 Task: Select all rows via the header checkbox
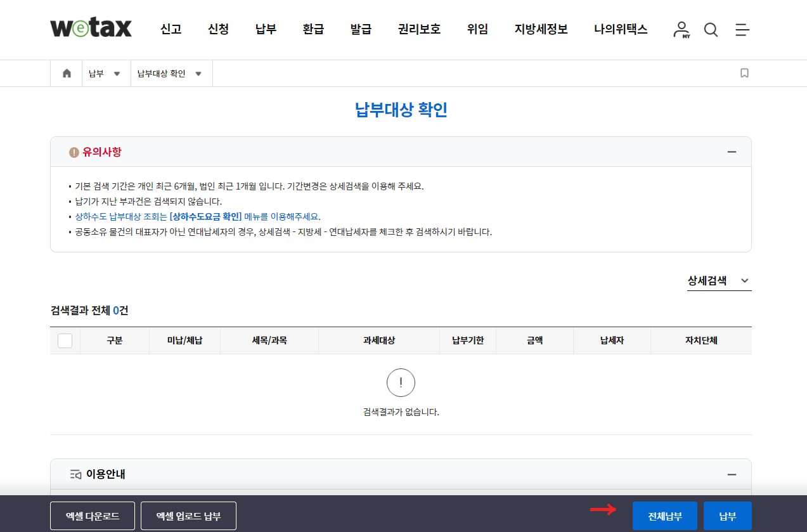[65, 341]
